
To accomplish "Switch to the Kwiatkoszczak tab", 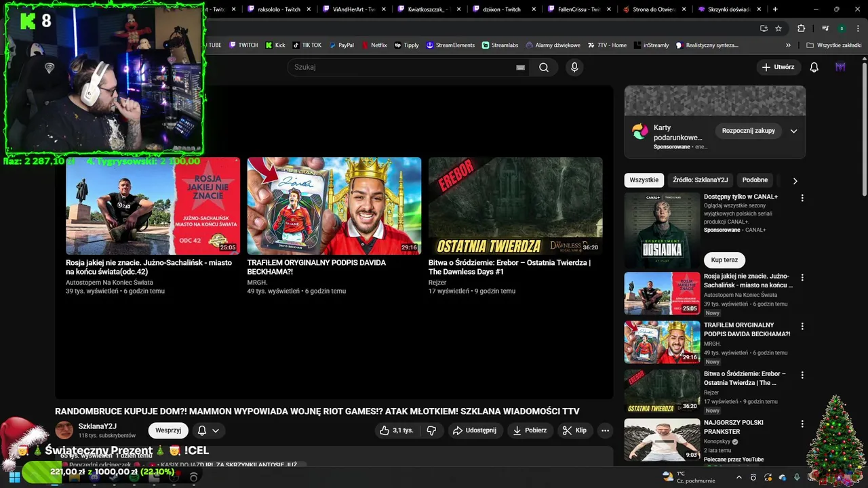I will click(425, 9).
